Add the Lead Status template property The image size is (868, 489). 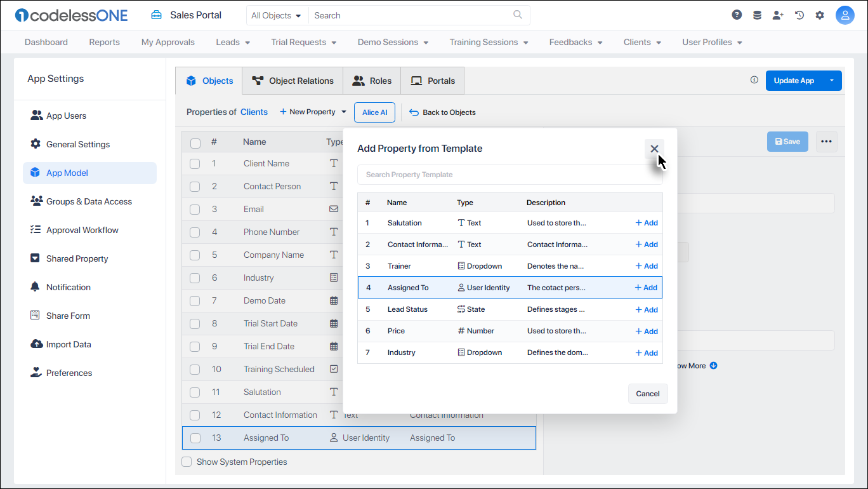647,309
